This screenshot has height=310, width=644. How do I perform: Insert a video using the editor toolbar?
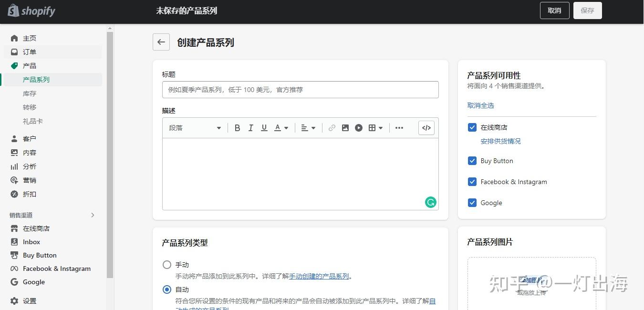[358, 127]
